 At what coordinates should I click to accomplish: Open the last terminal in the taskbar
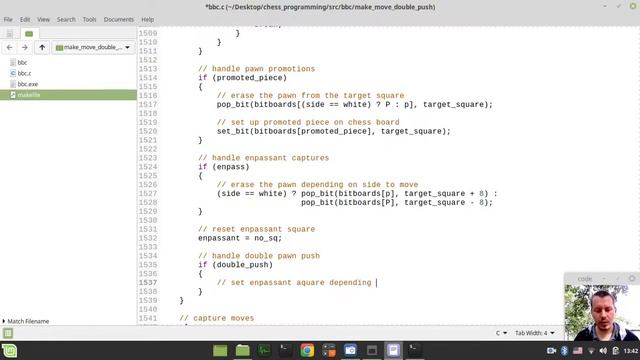(x=414, y=351)
